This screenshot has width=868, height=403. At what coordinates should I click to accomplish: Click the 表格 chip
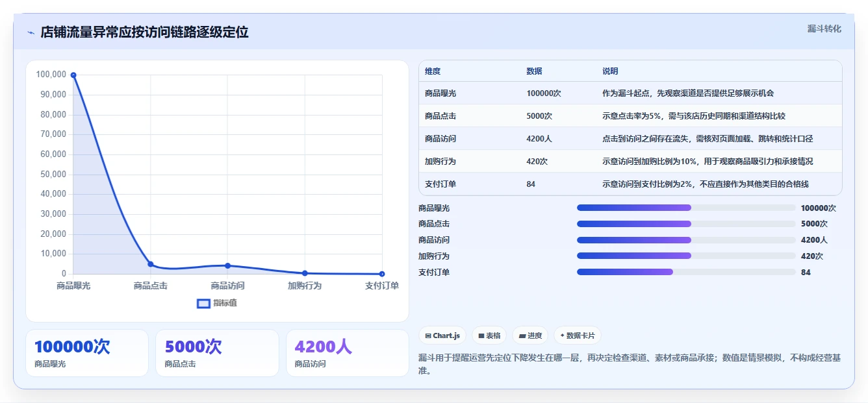(x=489, y=336)
